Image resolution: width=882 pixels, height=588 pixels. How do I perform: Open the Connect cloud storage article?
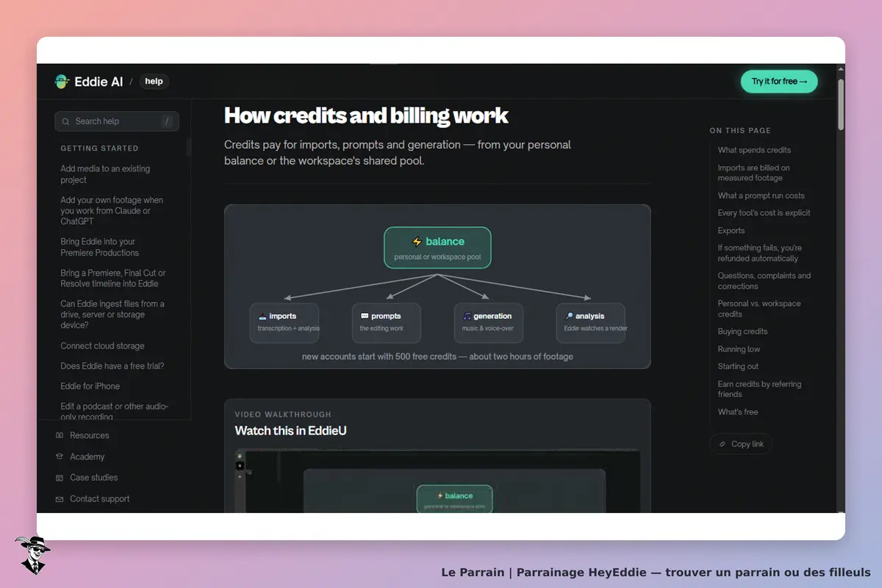pos(102,346)
